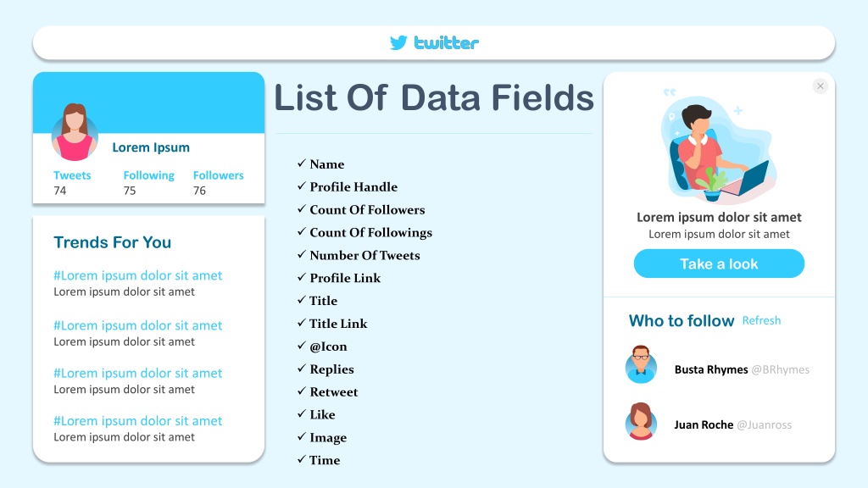
Task: Close the promo card with X
Action: pos(821,86)
